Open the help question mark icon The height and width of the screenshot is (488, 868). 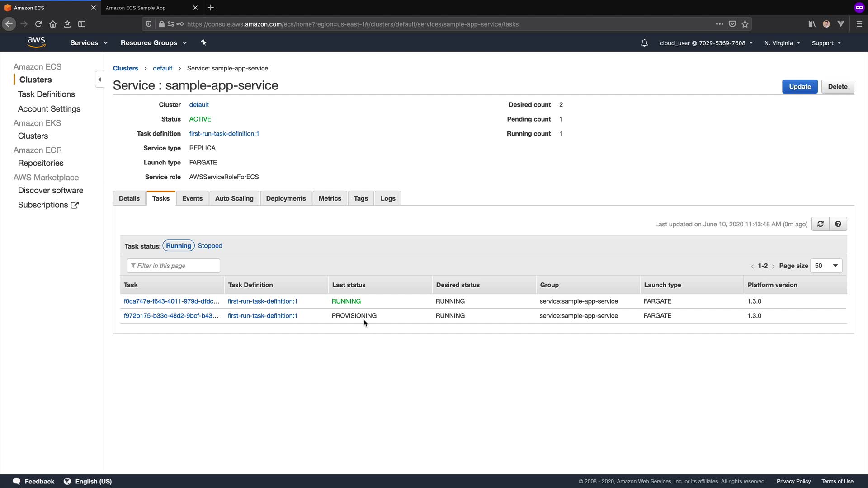click(x=838, y=224)
